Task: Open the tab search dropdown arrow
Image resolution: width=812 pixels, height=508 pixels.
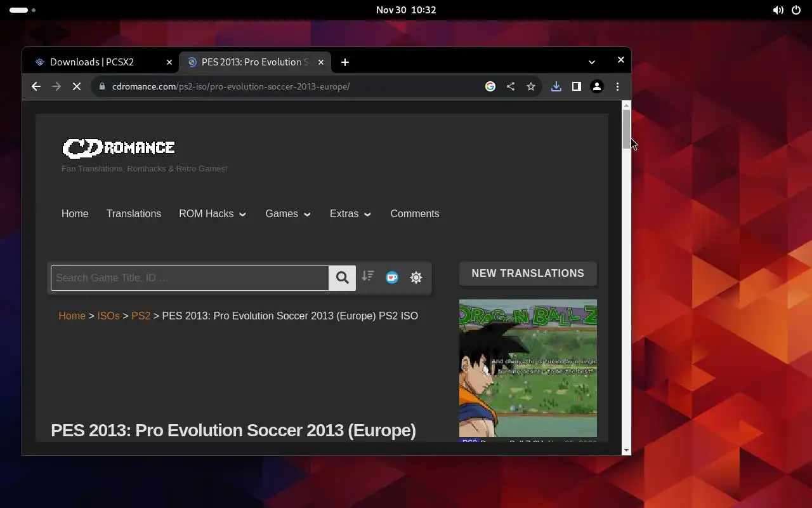Action: [592, 62]
